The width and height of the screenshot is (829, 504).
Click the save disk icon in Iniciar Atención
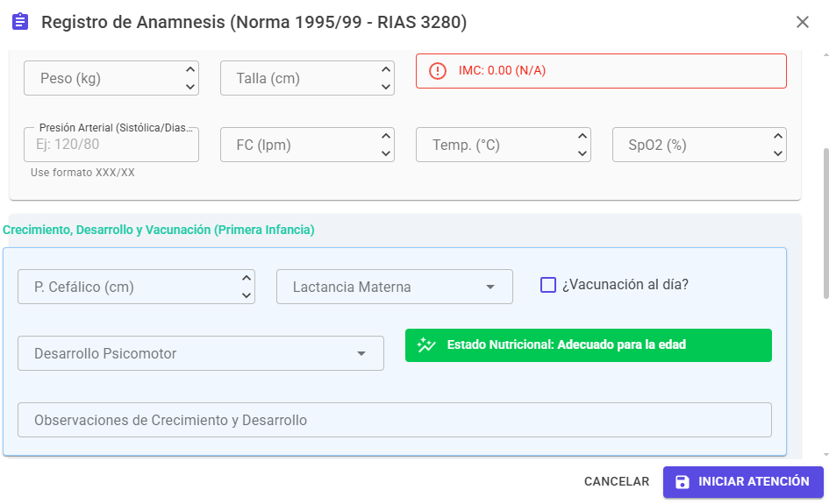pyautogui.click(x=682, y=482)
